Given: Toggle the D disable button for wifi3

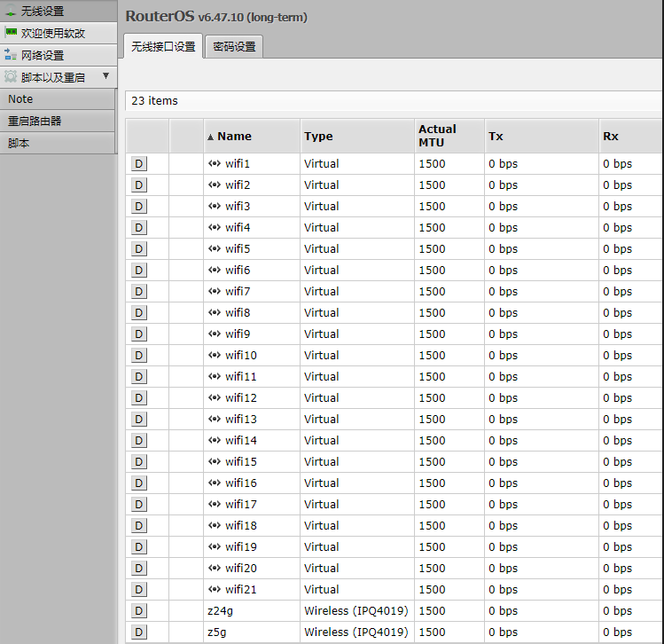Looking at the screenshot, I should pos(139,207).
